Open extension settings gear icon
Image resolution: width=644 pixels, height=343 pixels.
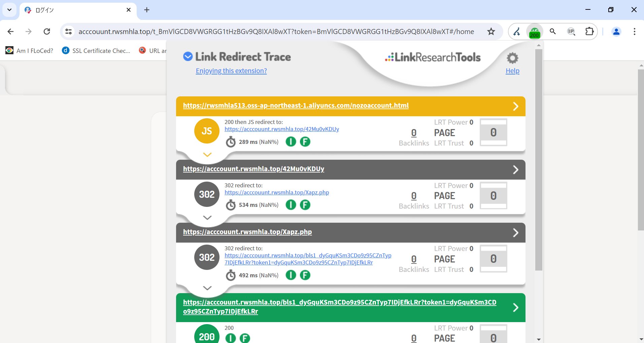pos(512,58)
